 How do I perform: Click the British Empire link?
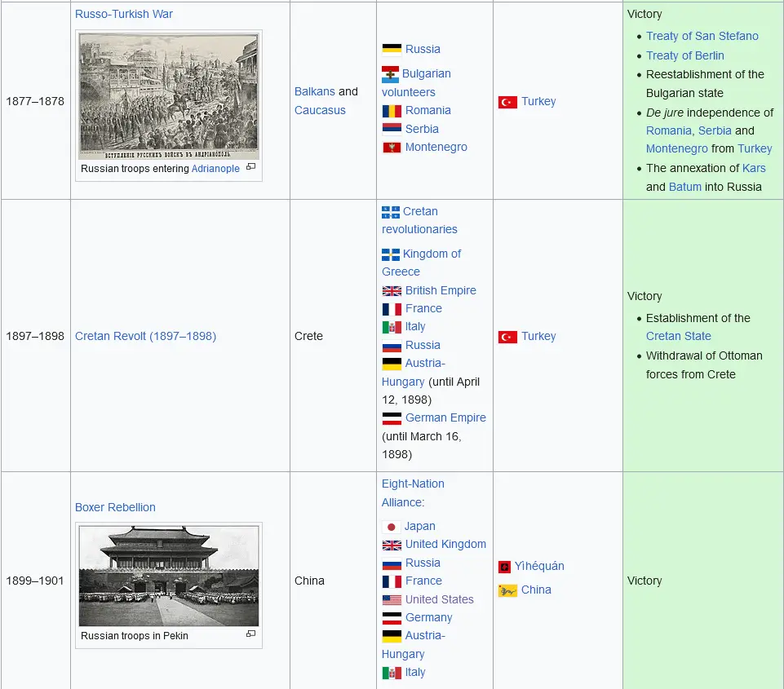coord(441,290)
